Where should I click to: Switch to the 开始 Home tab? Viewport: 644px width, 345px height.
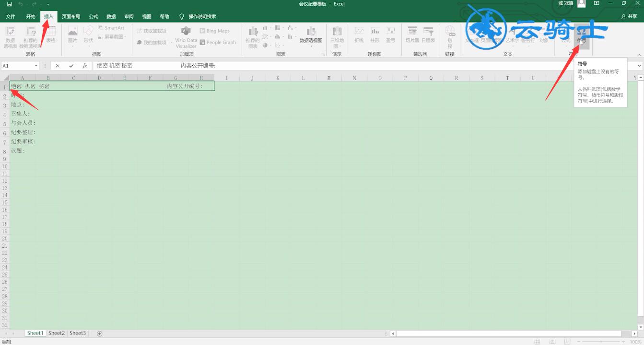click(31, 16)
